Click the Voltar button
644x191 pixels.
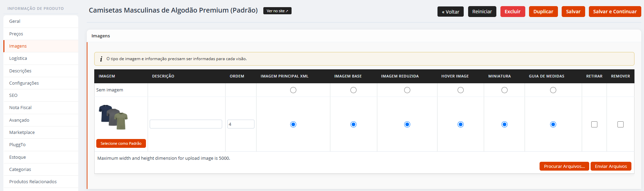pyautogui.click(x=450, y=12)
